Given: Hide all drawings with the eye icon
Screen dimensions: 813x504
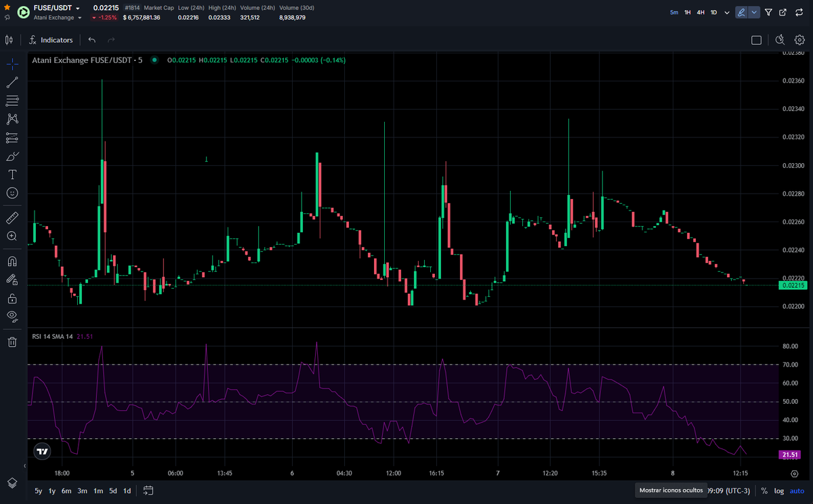Looking at the screenshot, I should tap(12, 316).
